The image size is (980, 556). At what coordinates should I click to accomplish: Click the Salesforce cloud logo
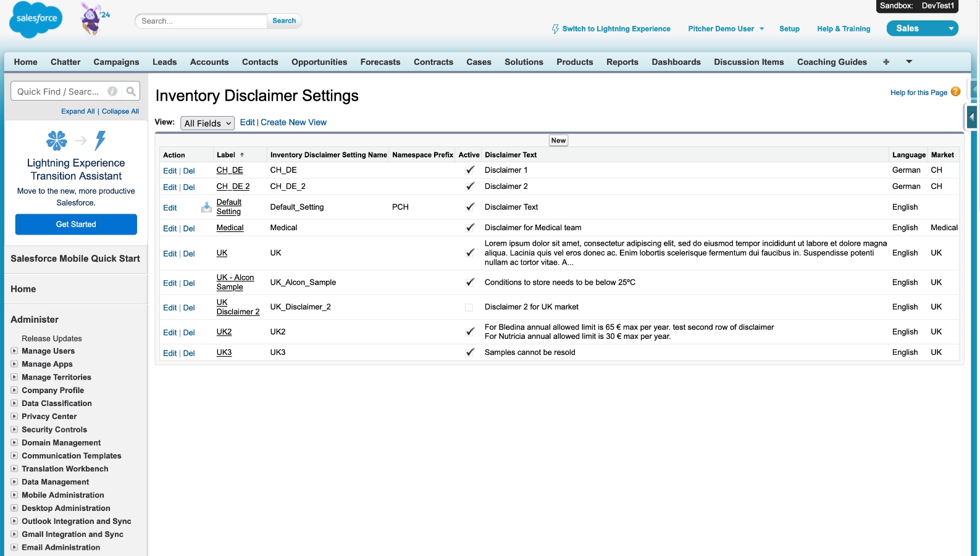tap(36, 19)
